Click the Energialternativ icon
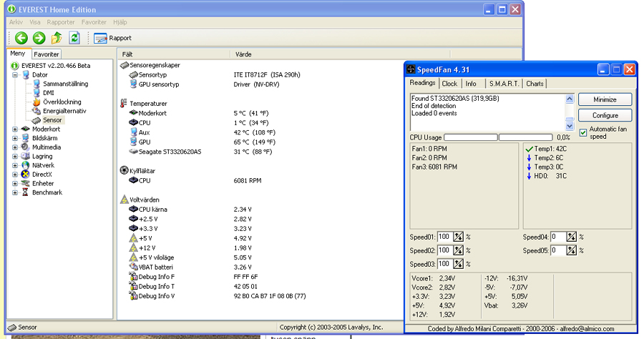 (36, 111)
